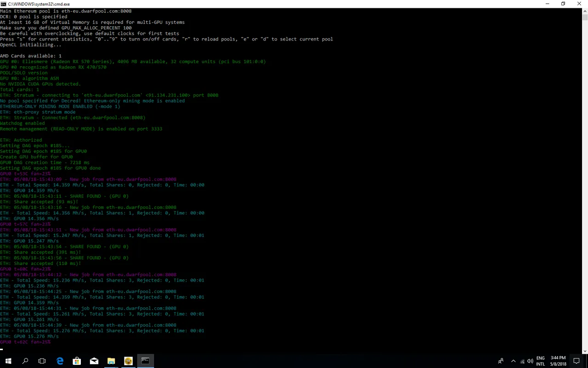588x368 pixels.
Task: Click 'ETH: GPU0 15.276 Mh/s' line
Action: 29,336
